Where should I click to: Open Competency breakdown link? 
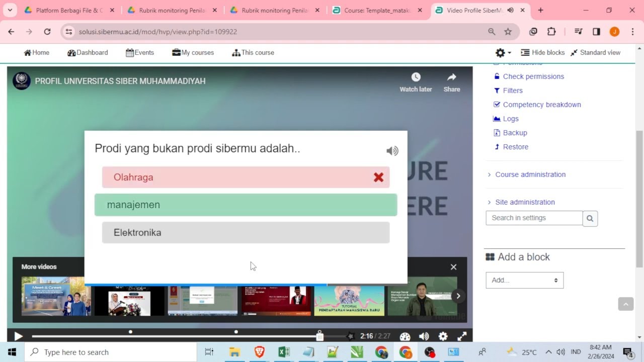click(x=542, y=105)
